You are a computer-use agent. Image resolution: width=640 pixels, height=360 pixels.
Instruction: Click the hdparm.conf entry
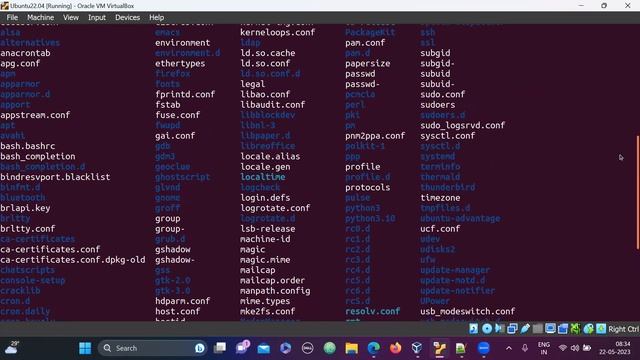pyautogui.click(x=182, y=301)
